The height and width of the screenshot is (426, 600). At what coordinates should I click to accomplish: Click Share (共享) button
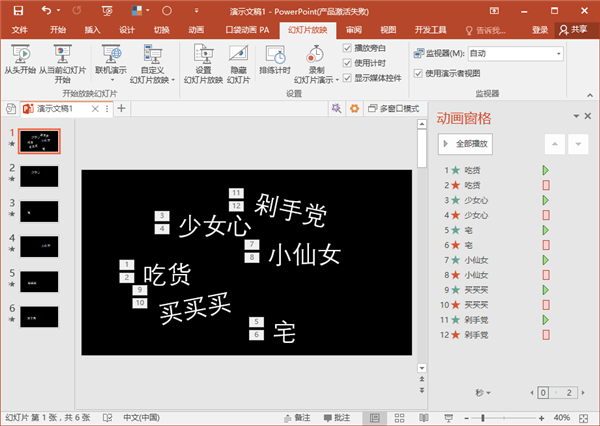(573, 30)
